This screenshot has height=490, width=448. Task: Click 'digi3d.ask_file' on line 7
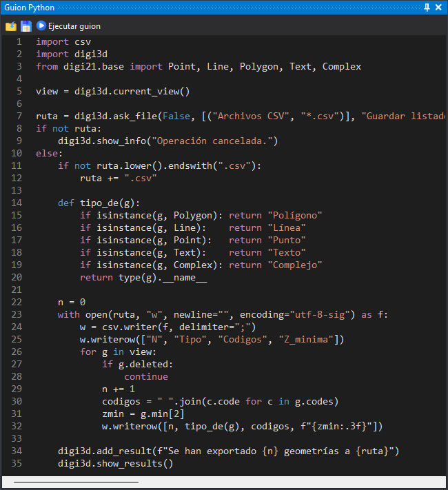(x=115, y=116)
